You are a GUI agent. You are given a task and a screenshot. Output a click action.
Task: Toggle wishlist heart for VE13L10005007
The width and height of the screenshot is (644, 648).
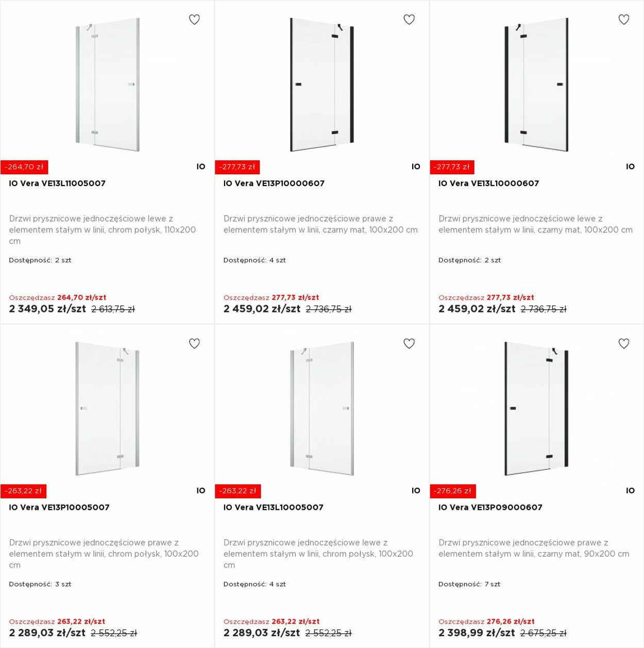409,343
